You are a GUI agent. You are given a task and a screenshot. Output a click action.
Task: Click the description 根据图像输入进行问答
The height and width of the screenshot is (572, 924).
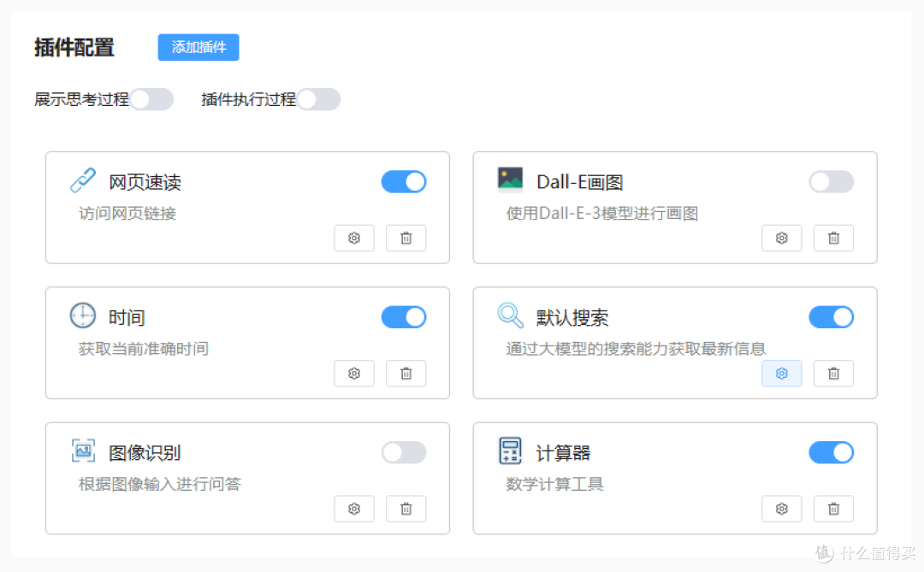pyautogui.click(x=160, y=484)
